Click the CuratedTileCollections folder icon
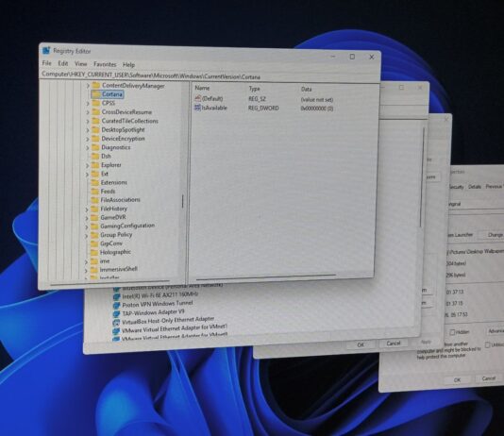Screen dimensions: 504x436 click(x=95, y=121)
